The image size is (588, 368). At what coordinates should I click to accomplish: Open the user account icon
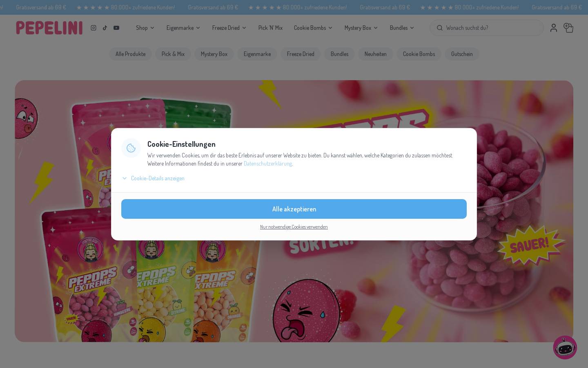[x=554, y=28]
